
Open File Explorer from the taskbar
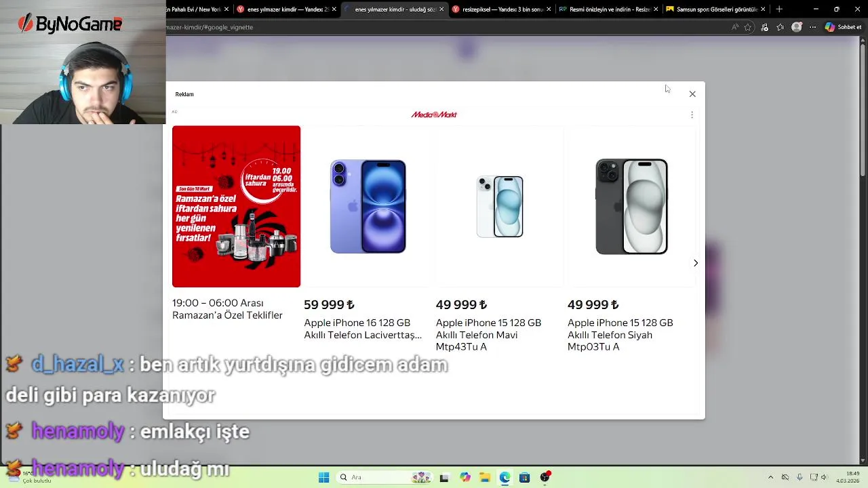[485, 478]
